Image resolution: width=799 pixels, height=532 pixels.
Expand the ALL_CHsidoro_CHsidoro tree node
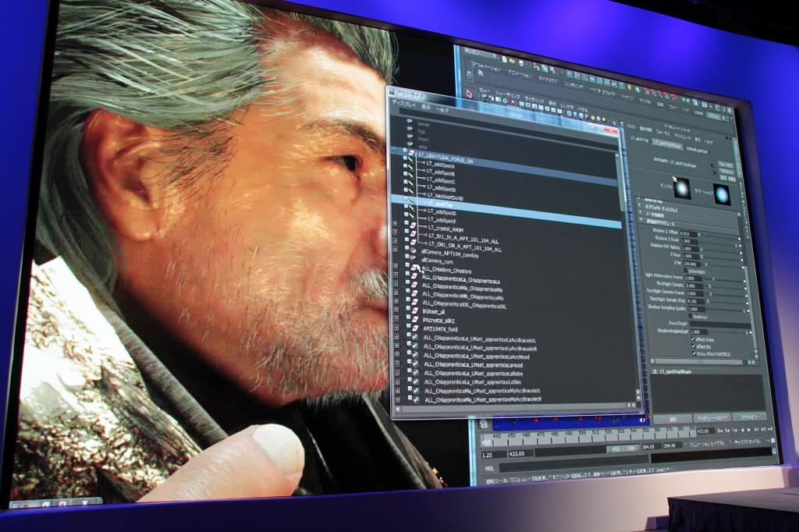point(396,266)
